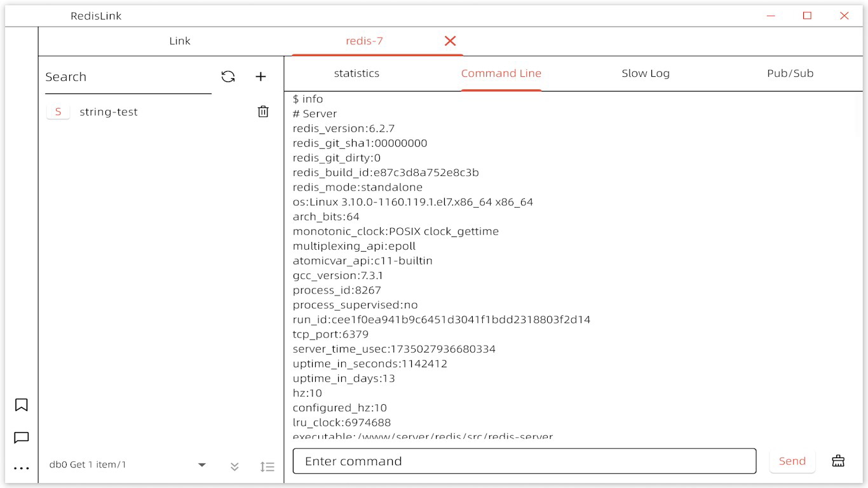Delete the string-test key

(x=263, y=112)
